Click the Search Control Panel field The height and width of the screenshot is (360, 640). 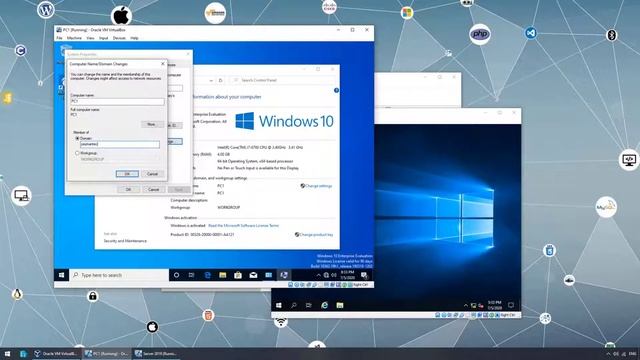coord(282,80)
